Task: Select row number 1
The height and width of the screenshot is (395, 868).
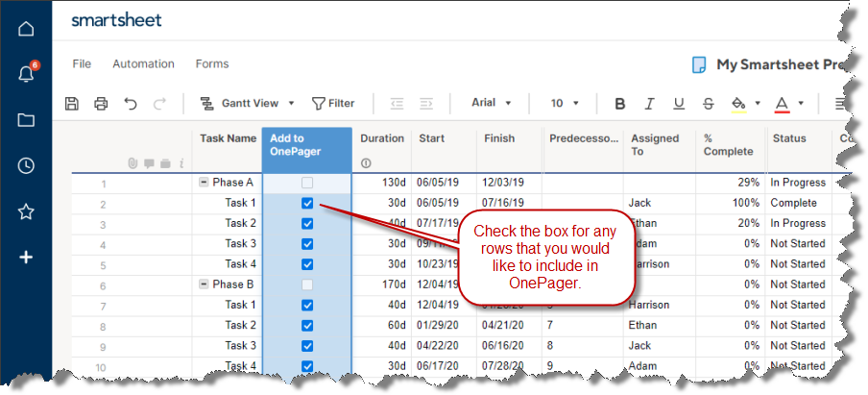Action: tap(104, 184)
